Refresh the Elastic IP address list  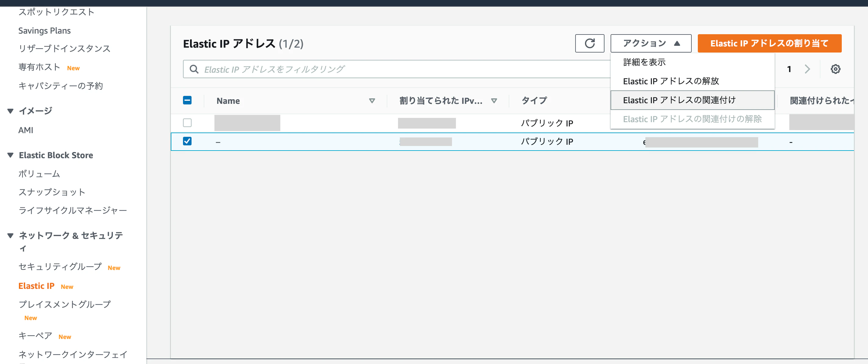click(589, 43)
